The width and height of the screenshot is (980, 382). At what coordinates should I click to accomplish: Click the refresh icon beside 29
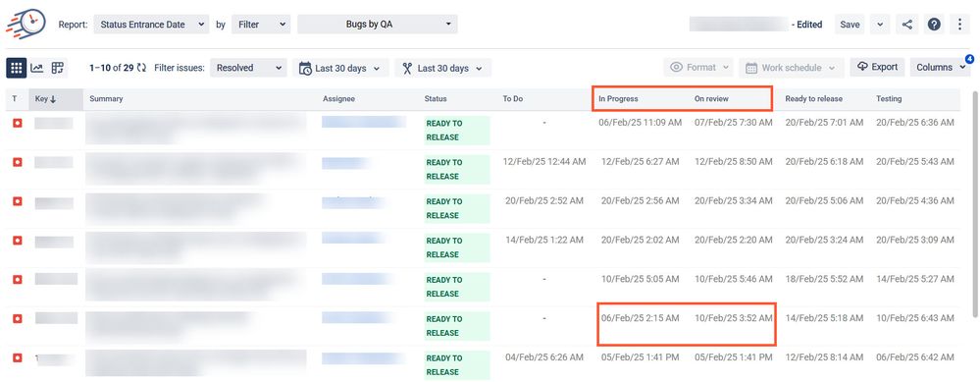click(141, 68)
